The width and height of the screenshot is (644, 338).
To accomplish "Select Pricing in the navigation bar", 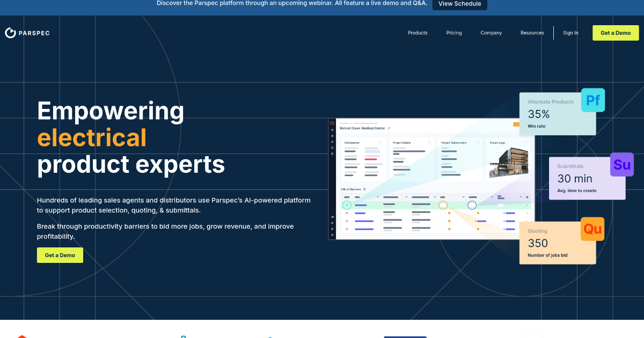I will [454, 33].
